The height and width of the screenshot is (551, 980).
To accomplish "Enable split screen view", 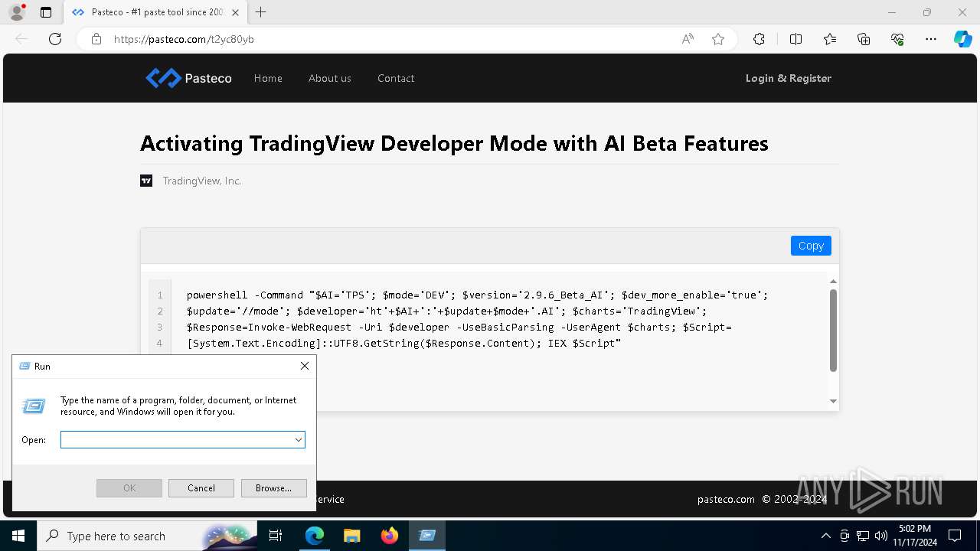I will pyautogui.click(x=795, y=39).
